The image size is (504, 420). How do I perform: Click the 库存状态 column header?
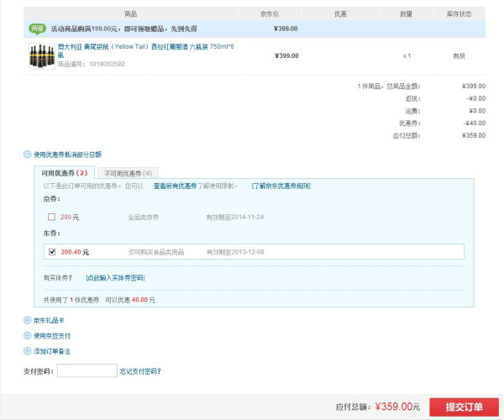tap(459, 13)
